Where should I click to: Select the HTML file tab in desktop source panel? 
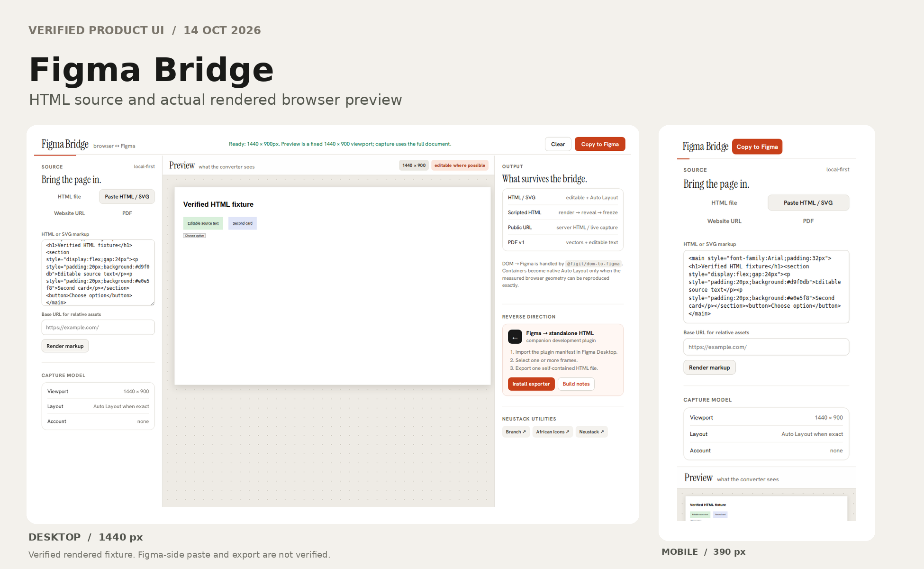pos(69,197)
